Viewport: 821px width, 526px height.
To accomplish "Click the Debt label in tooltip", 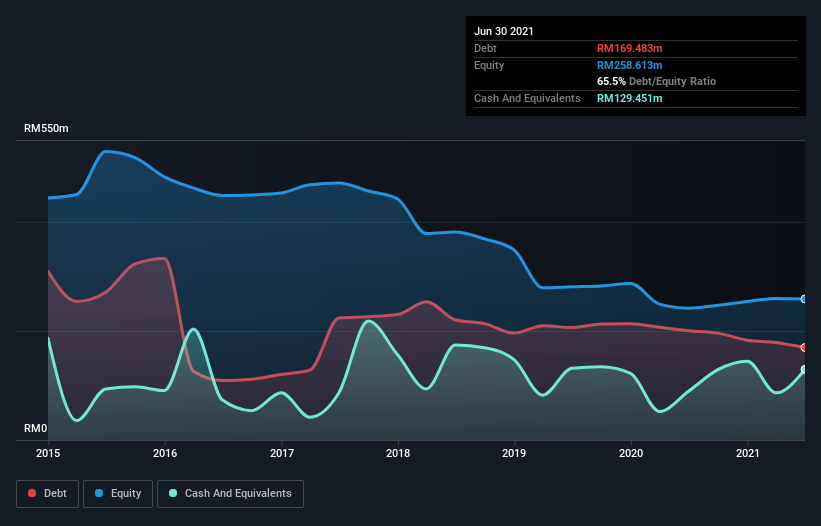I will 485,49.
